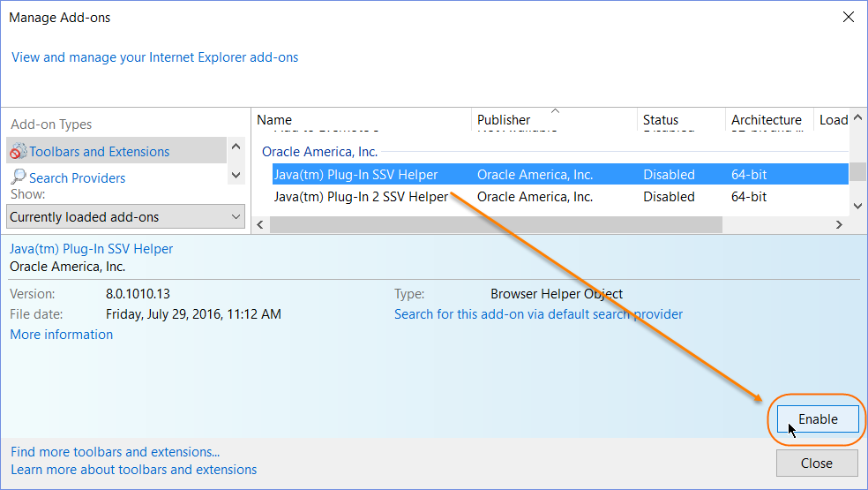Click horizontal scroll left arrow
Image resolution: width=868 pixels, height=490 pixels.
click(x=260, y=224)
